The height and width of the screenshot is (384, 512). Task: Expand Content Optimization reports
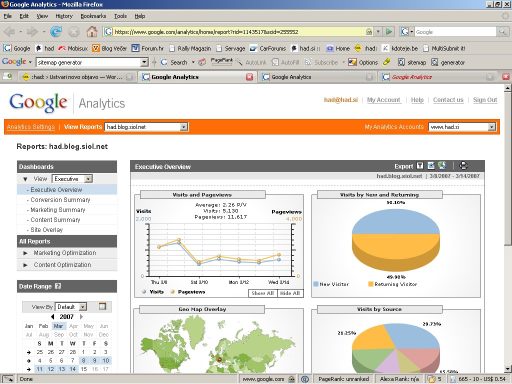coord(25,265)
